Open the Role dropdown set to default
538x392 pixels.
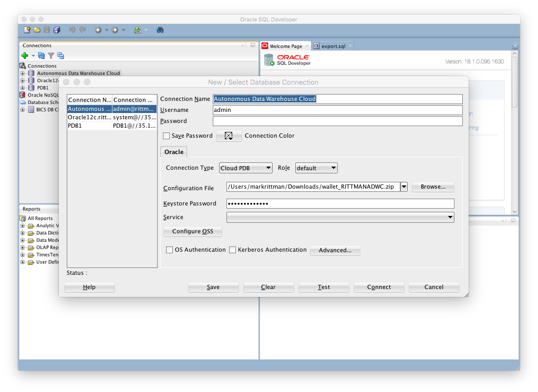(x=316, y=168)
